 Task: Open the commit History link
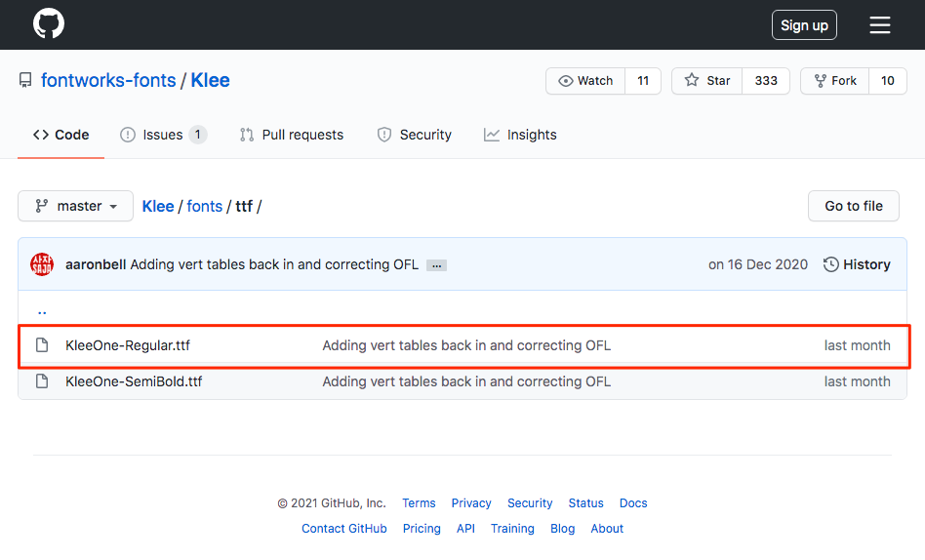tap(857, 264)
